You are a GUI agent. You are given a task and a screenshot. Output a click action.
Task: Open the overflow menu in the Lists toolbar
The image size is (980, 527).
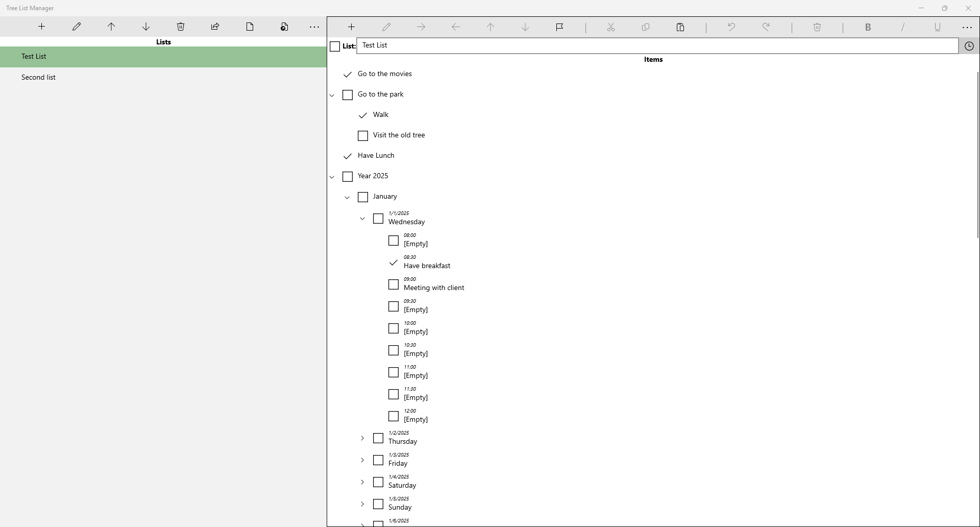tap(314, 27)
